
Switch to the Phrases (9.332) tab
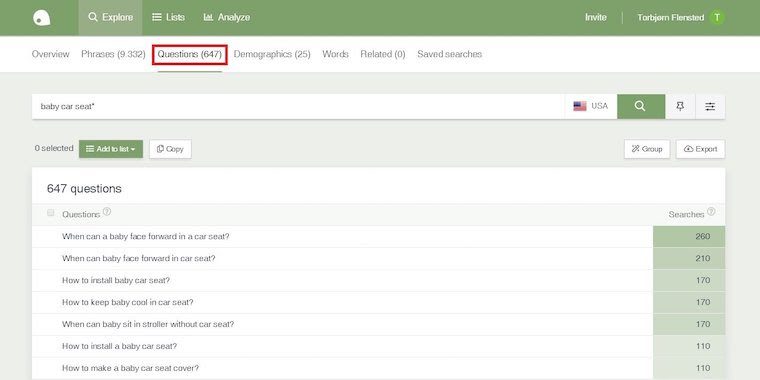tap(113, 54)
